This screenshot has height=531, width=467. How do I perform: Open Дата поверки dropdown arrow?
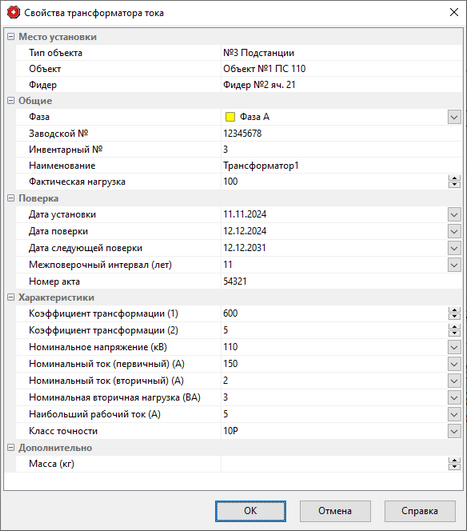[454, 231]
